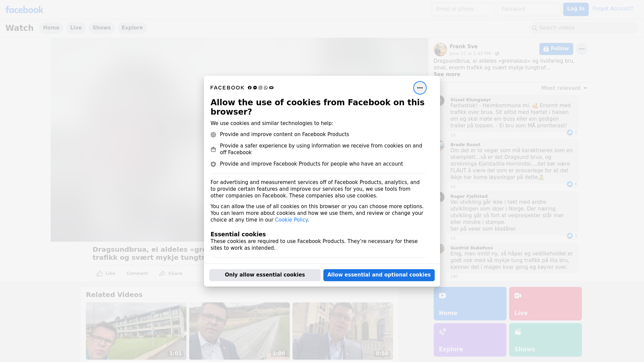Viewport: 644px width, 362px height.
Task: Click the Explore tile rocket icon
Action: pyautogui.click(x=442, y=332)
